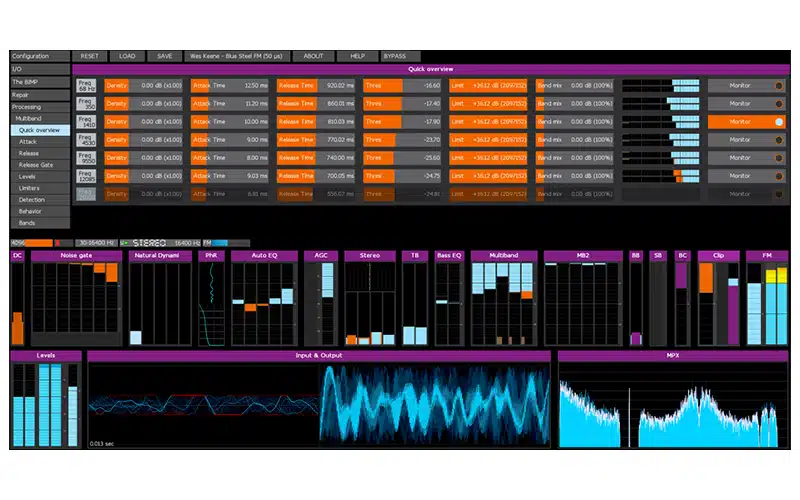800x500 pixels.
Task: Click the Stereo panel header
Action: coord(370,256)
